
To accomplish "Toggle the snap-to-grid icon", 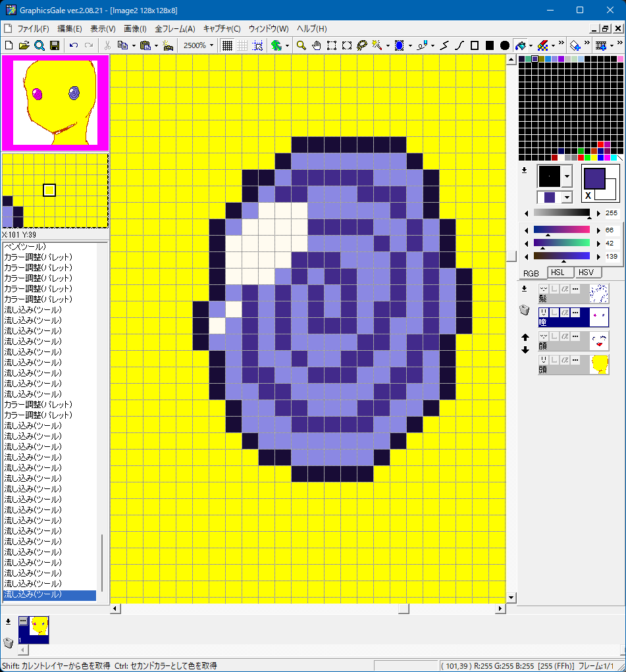I will [257, 45].
